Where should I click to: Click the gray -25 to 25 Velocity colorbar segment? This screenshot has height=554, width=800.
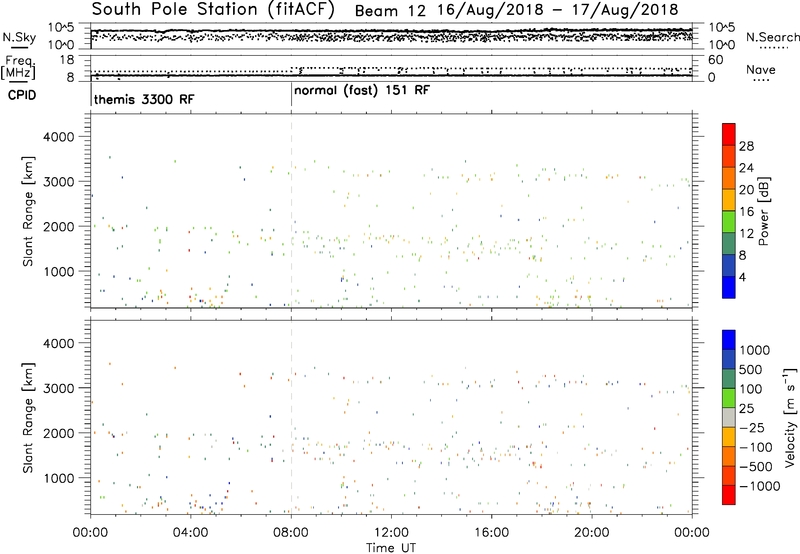click(x=729, y=418)
